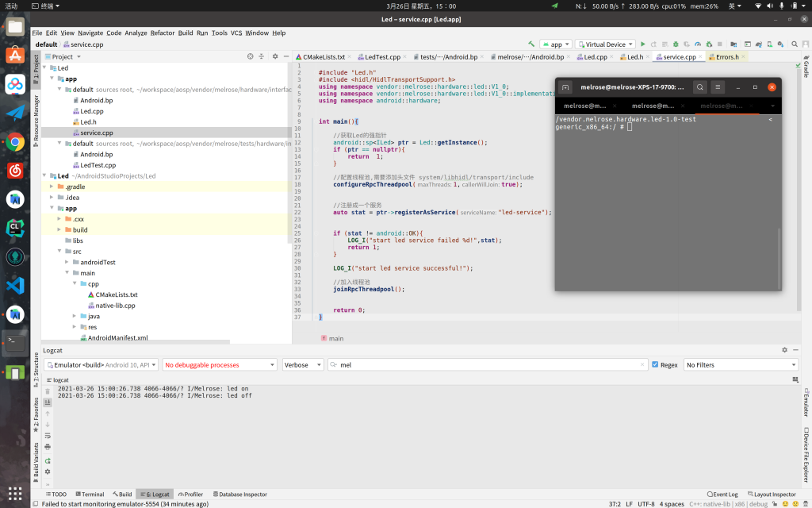Open Chrome from the Ubuntu dock
Viewport: 812px width, 508px height.
15,142
